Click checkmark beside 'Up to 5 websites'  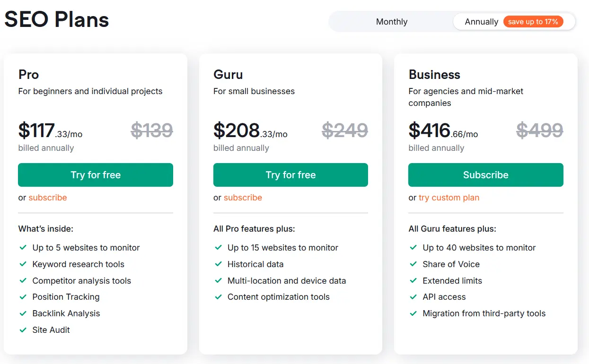23,248
